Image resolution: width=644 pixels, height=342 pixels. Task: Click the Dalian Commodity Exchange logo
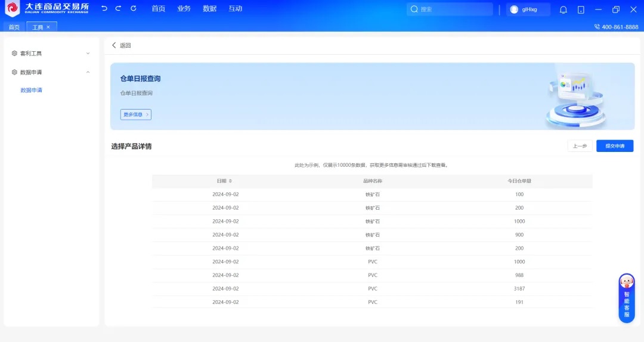click(47, 9)
